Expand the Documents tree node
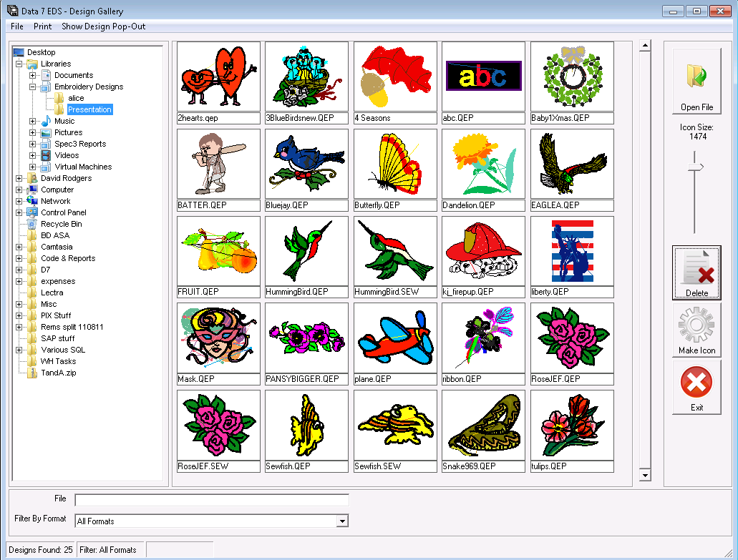The image size is (738, 560). click(x=32, y=75)
